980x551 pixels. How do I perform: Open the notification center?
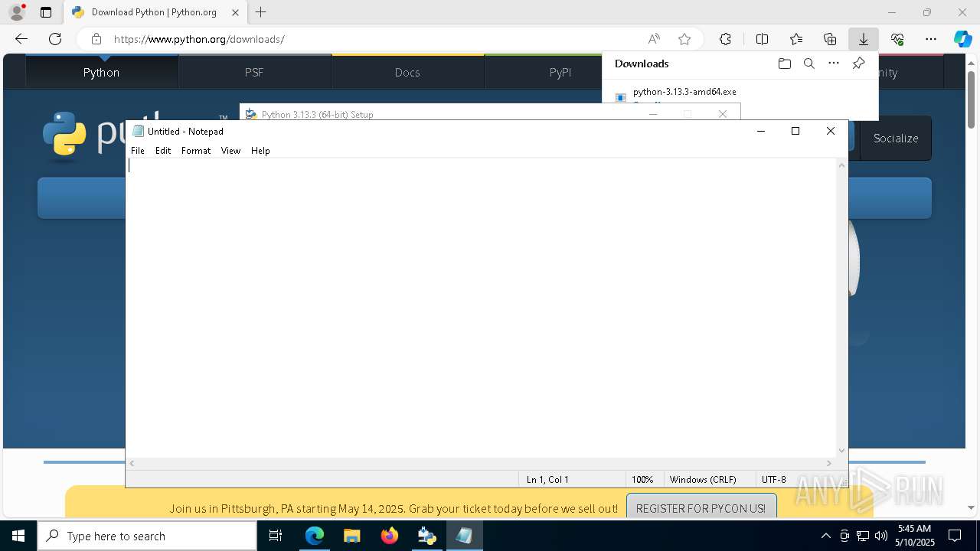point(955,536)
